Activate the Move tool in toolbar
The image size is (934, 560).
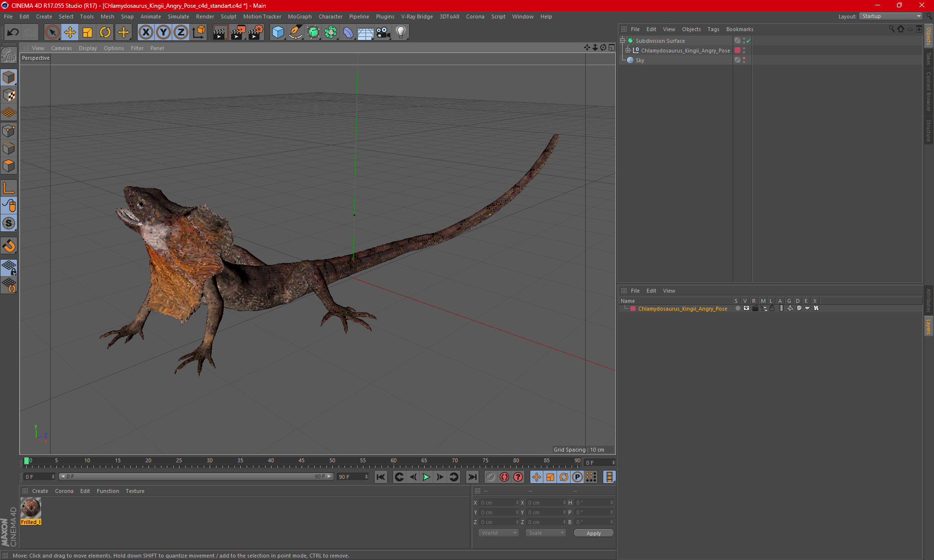(70, 33)
